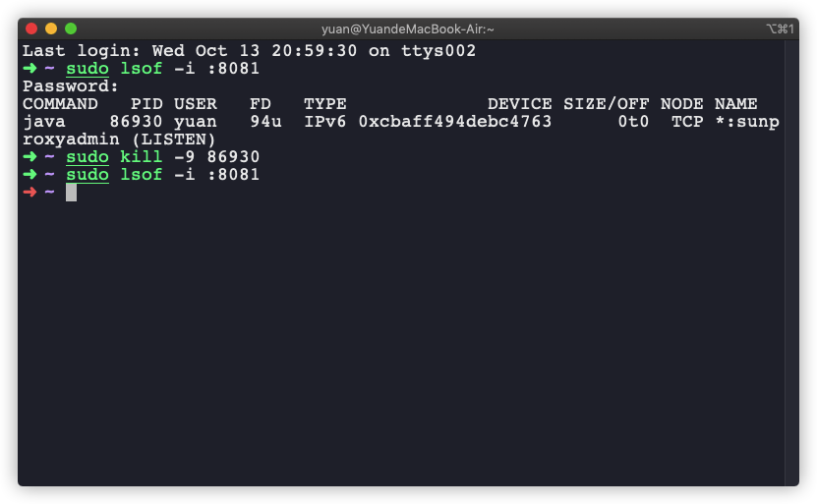This screenshot has width=817, height=504.
Task: Click the red prompt arrow on the last line
Action: tap(29, 193)
